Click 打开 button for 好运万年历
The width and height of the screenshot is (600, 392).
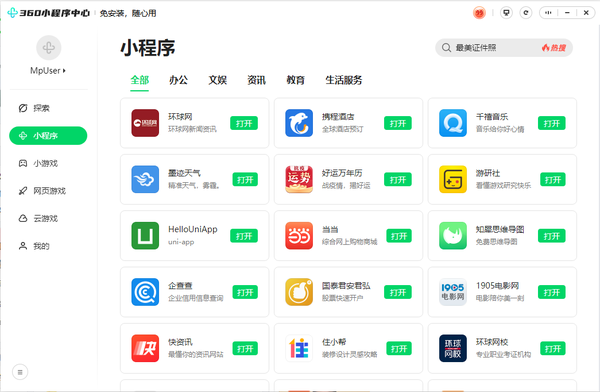point(398,180)
